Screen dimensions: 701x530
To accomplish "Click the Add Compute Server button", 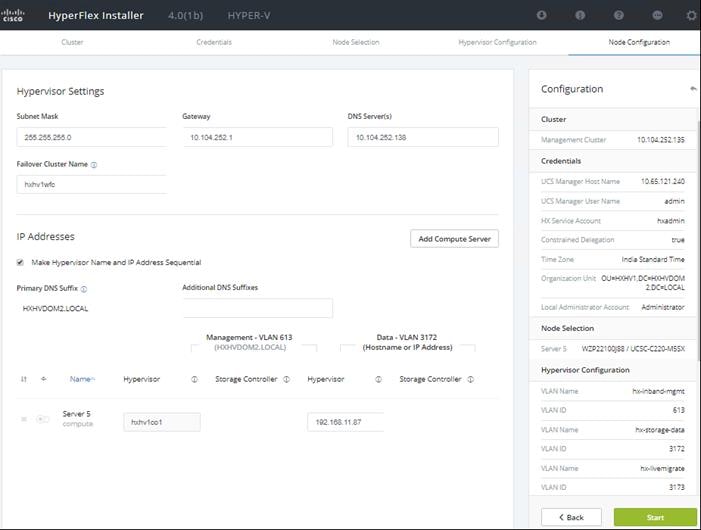I will (454, 239).
